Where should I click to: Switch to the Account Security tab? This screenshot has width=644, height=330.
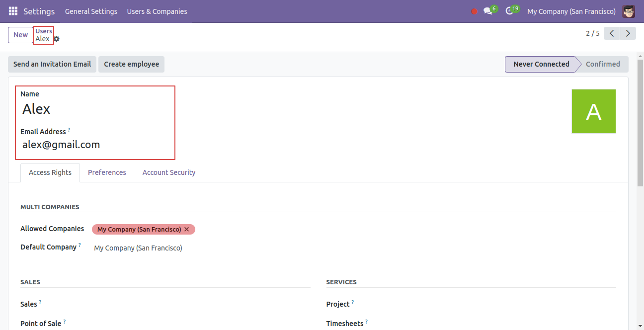click(x=169, y=172)
